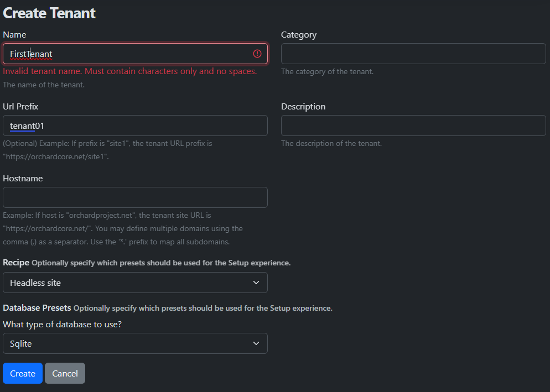
Task: Click the '(Optional) Example: If prefix is' hint
Action: point(107,150)
